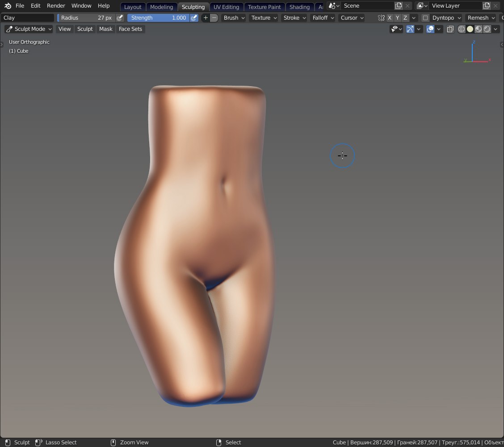The width and height of the screenshot is (504, 447).
Task: Toggle viewport overlays button
Action: 430,29
